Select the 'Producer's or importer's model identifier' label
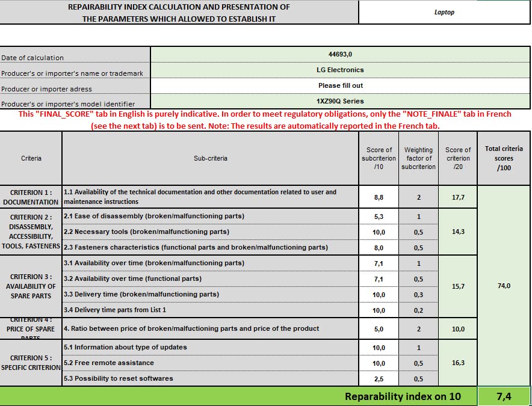The height and width of the screenshot is (406, 532). pos(68,104)
